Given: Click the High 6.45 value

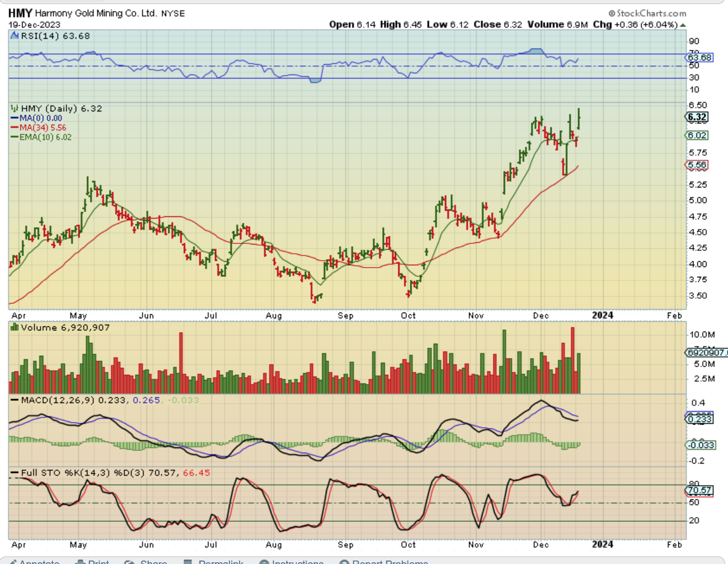Looking at the screenshot, I should (401, 24).
